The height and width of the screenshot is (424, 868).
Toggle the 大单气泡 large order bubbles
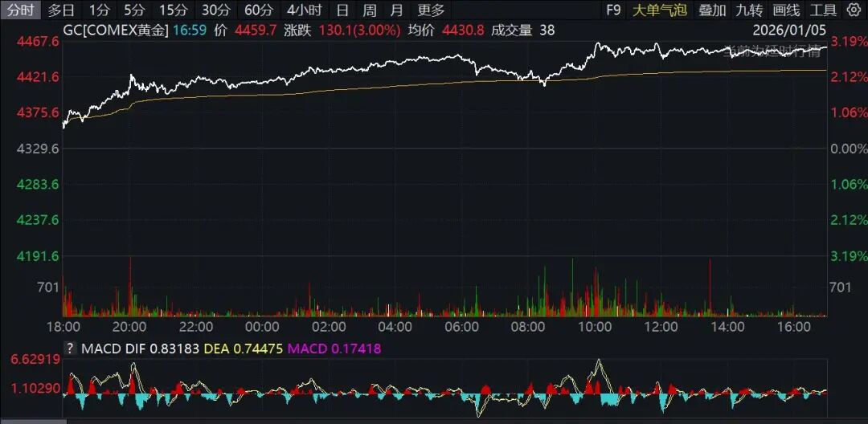point(660,10)
